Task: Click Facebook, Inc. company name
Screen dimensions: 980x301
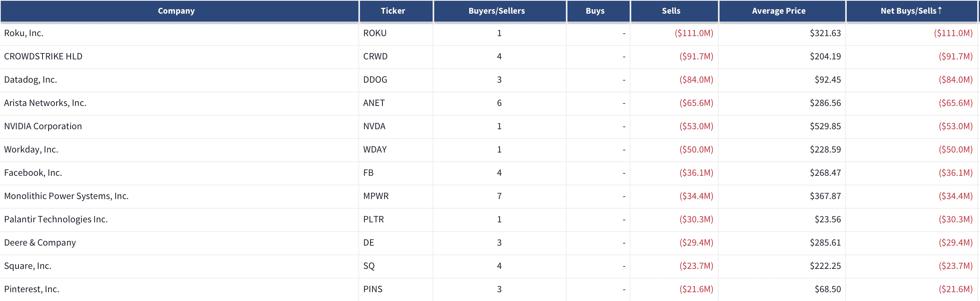Action: pyautogui.click(x=33, y=173)
